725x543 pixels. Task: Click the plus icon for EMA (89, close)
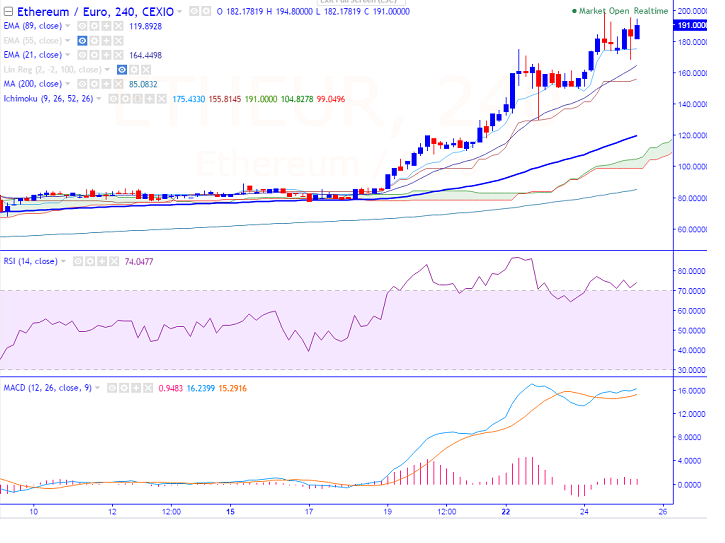106,26
